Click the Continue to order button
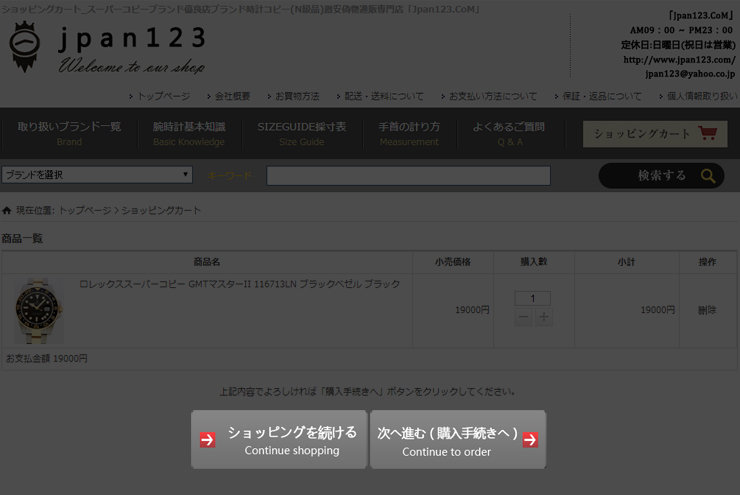 coord(458,440)
